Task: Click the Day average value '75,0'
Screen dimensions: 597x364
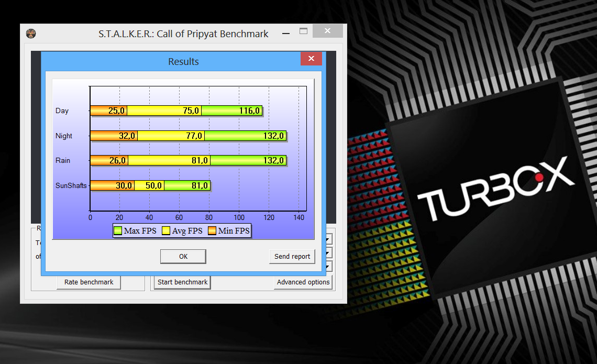Action: click(191, 111)
